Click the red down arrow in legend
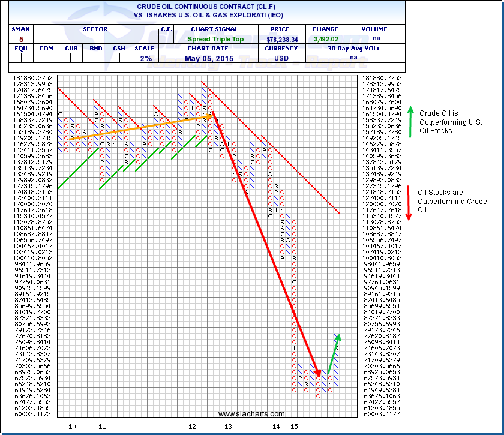Screen dimensions: 504x435 [x=409, y=200]
